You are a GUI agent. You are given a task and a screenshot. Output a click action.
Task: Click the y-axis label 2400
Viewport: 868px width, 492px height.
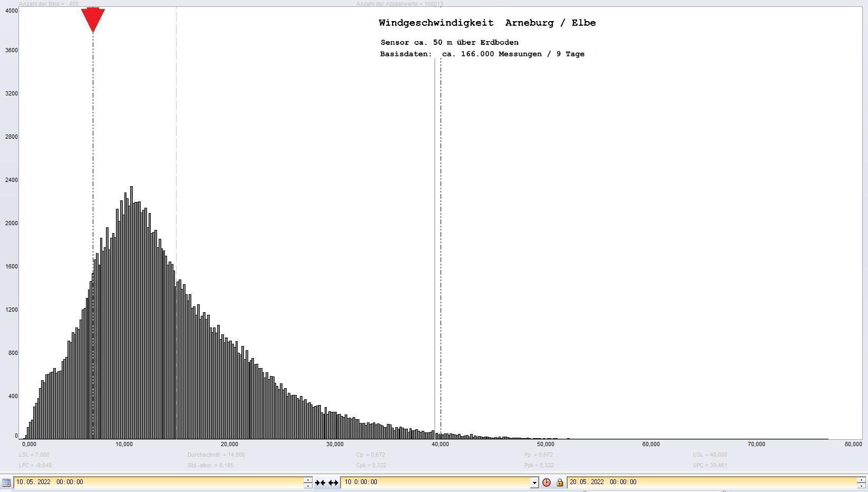(x=11, y=180)
